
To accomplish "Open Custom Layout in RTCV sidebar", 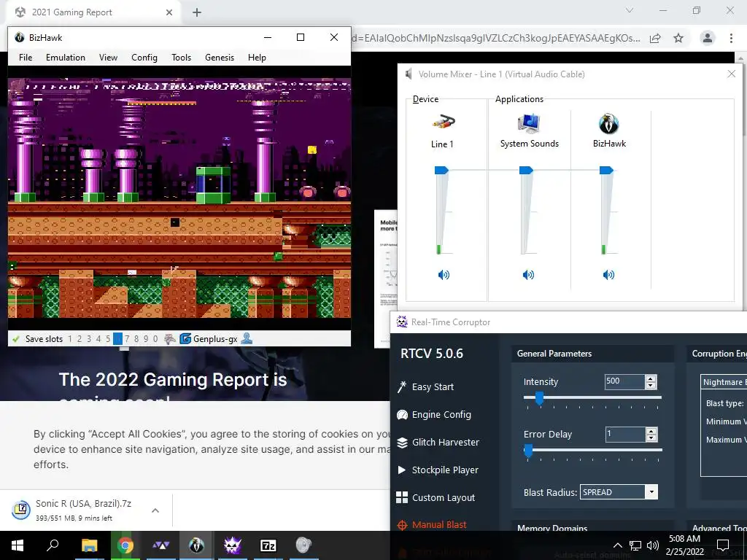I will pyautogui.click(x=444, y=497).
